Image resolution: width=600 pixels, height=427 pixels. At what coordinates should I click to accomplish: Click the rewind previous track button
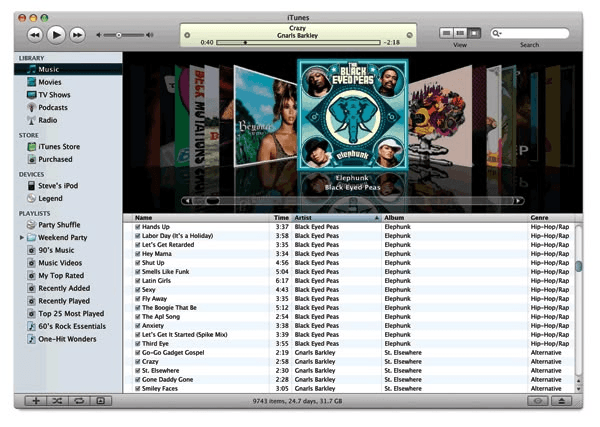tap(35, 35)
